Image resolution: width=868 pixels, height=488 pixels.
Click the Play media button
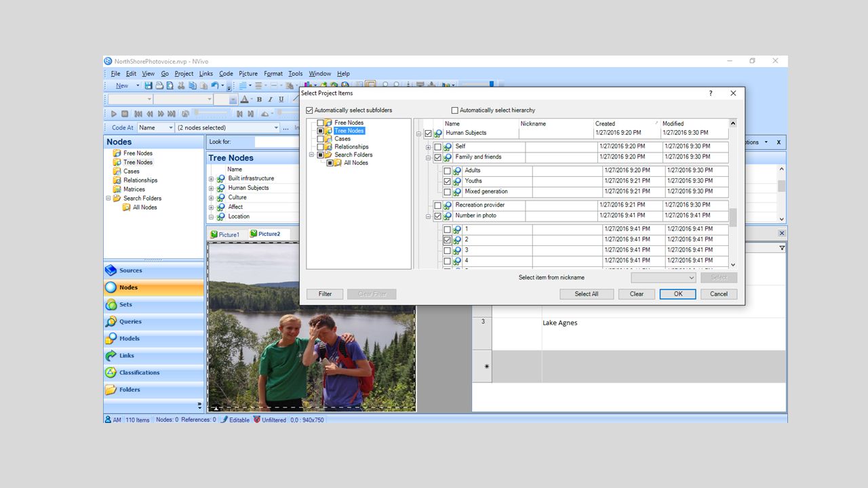click(114, 114)
